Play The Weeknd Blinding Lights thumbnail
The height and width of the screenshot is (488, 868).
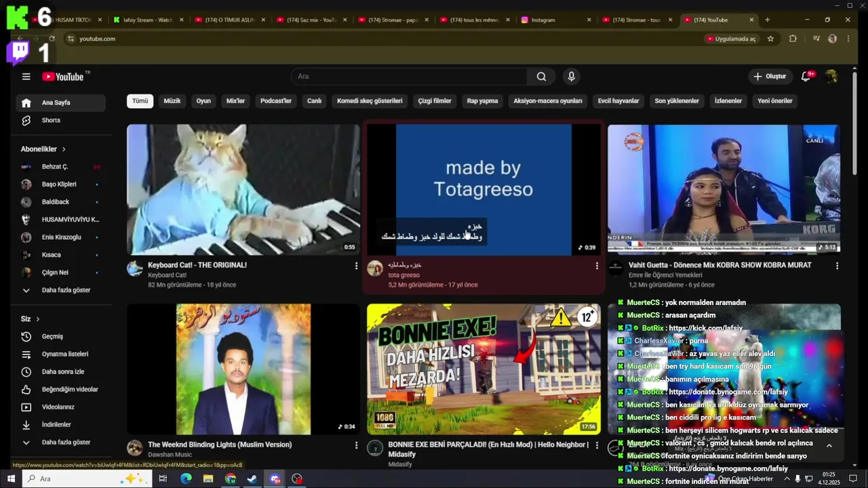click(243, 369)
